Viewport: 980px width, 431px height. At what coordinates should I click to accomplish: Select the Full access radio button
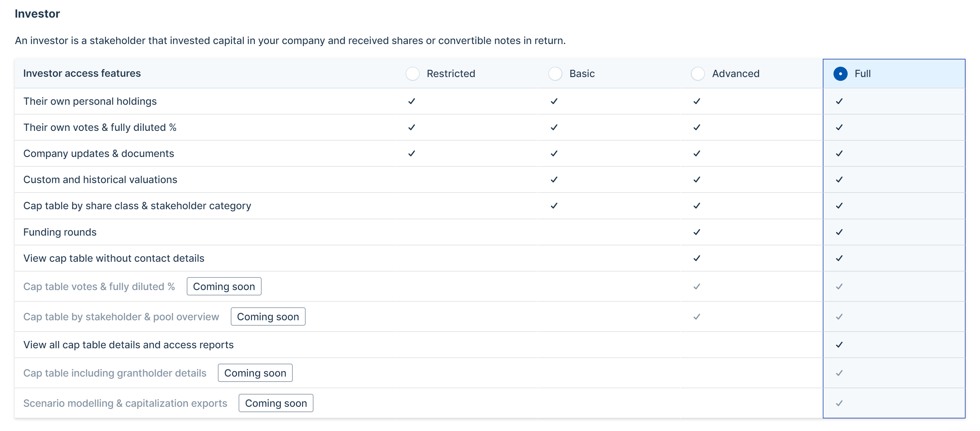(x=840, y=74)
